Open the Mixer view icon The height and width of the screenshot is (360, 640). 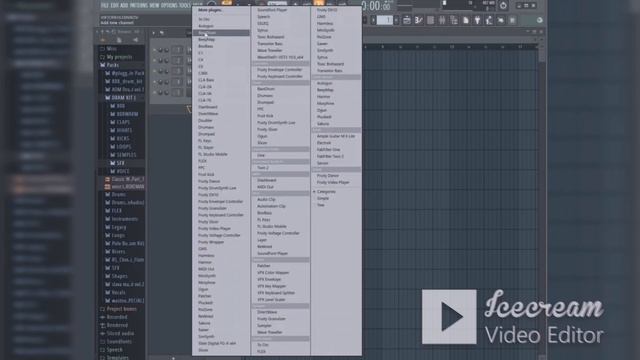[442, 20]
